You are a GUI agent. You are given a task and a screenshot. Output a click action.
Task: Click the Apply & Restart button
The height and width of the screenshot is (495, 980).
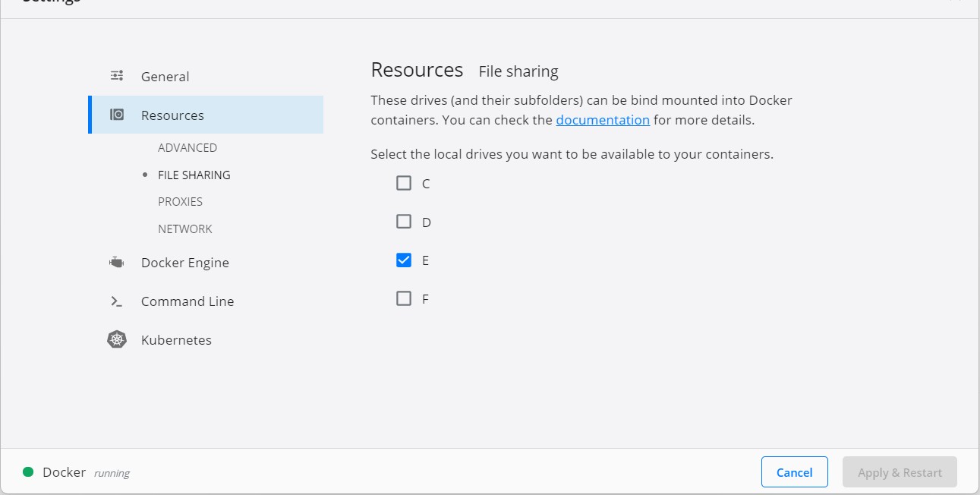point(900,472)
